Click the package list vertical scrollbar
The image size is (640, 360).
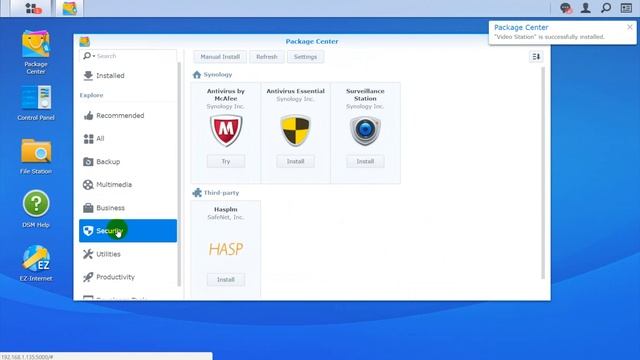coord(543,173)
